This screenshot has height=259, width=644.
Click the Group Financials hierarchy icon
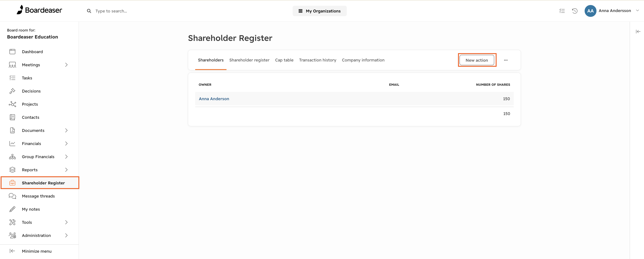[x=12, y=157]
